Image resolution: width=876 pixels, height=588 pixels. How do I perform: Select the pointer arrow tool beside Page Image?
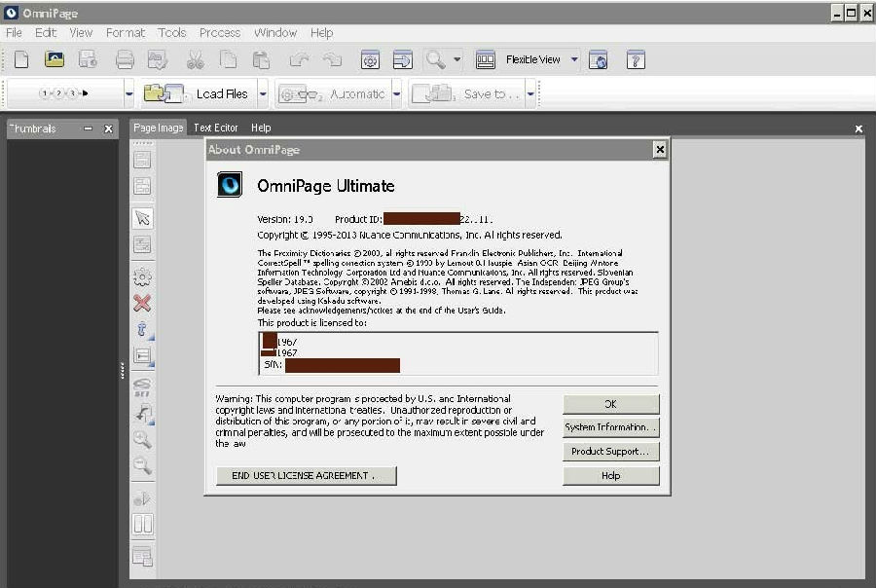click(142, 218)
